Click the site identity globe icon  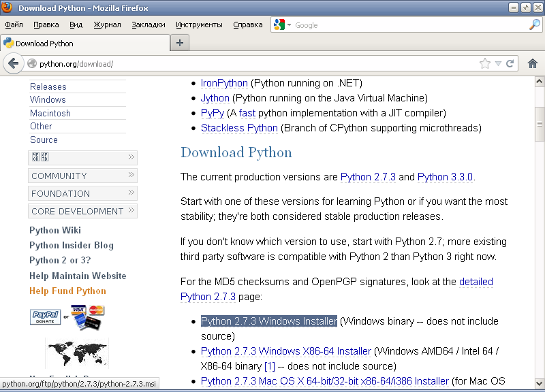tap(32, 63)
